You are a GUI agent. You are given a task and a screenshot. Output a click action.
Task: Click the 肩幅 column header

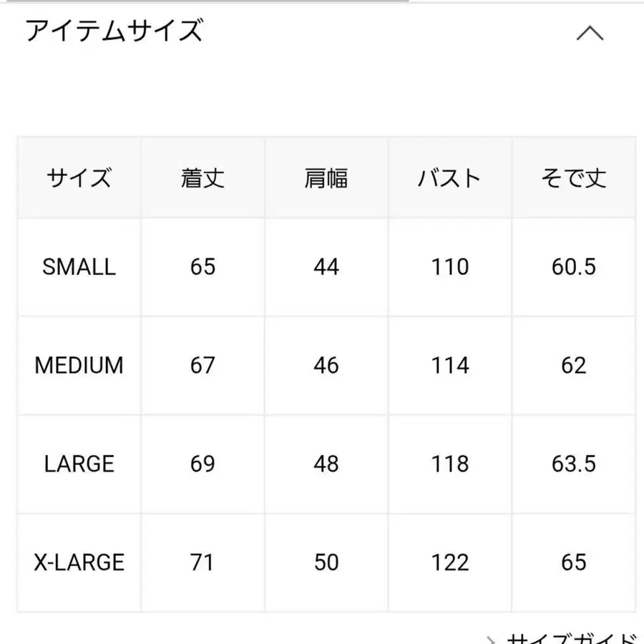point(326,177)
